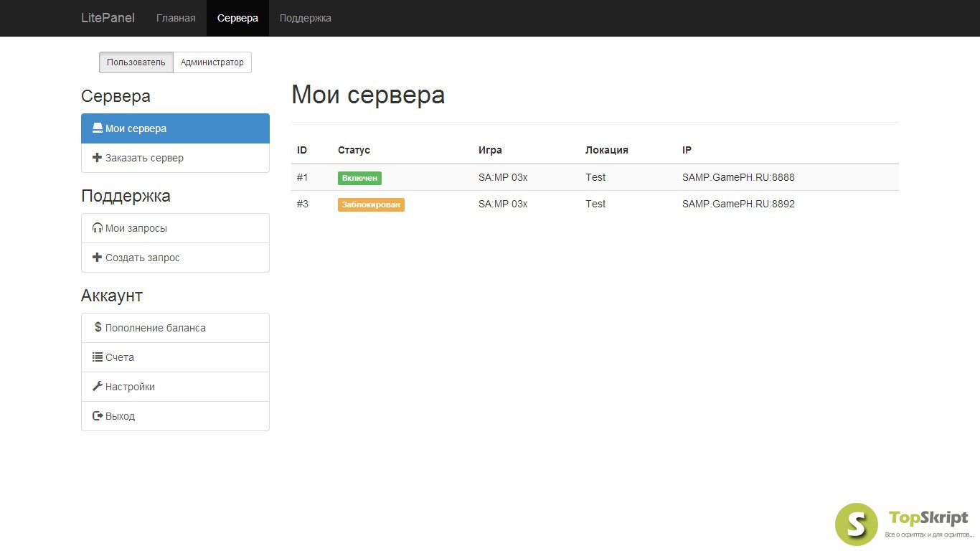Click server ID #1 cell
Viewport: 980px width, 551px height.
[303, 177]
